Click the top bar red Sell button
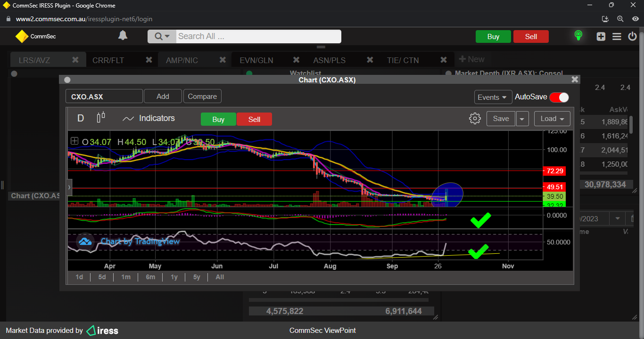Screen dimensions: 644x339 click(531, 36)
